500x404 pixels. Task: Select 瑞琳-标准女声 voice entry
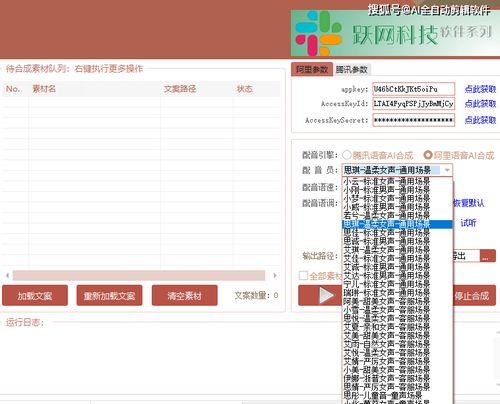[397, 293]
